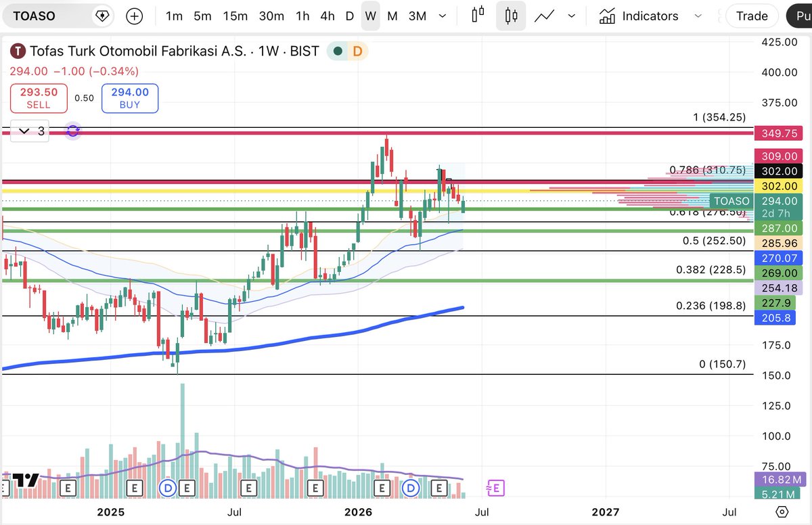Click the 2027 label on time axis
The width and height of the screenshot is (812, 525).
click(605, 511)
